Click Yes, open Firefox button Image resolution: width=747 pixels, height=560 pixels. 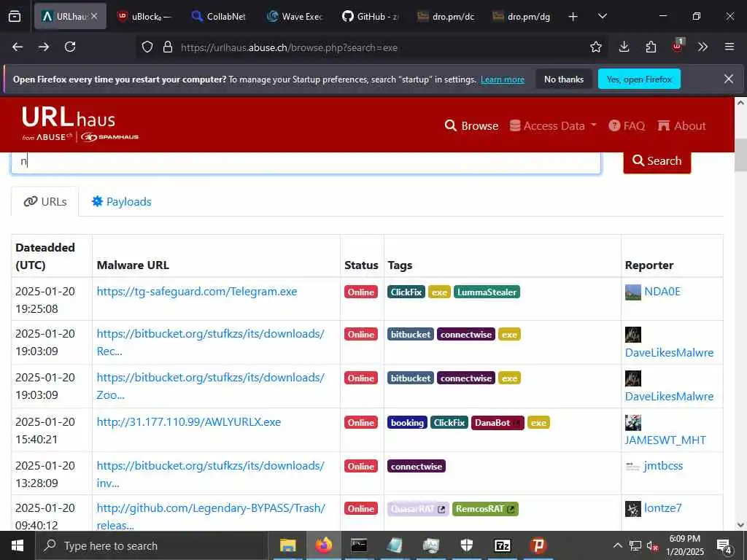click(639, 79)
